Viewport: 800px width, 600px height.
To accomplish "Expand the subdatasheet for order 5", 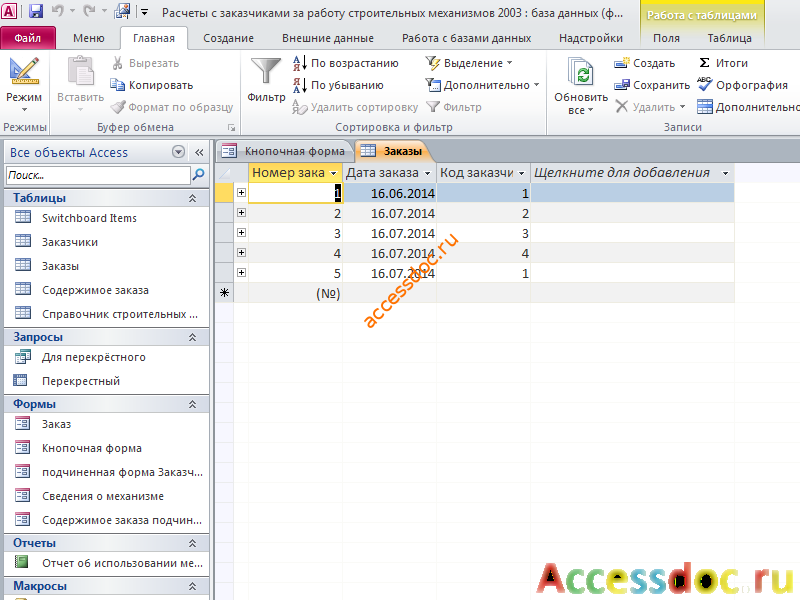I will [241, 272].
